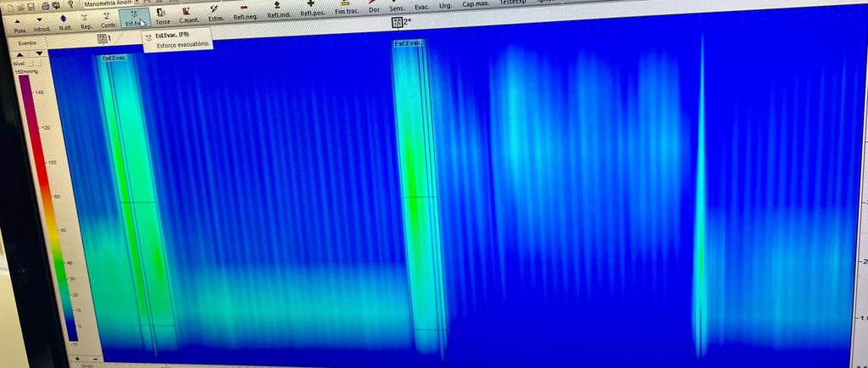The height and width of the screenshot is (368, 868).
Task: Select the Refl.pos. green plus tool
Action: point(312,8)
